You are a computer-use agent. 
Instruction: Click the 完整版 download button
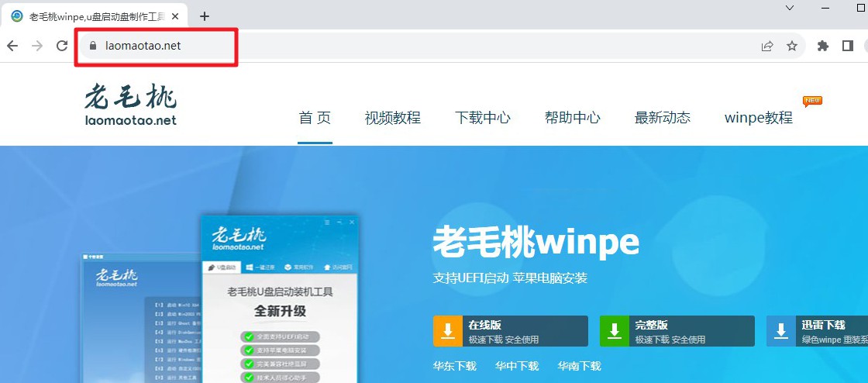(677, 331)
